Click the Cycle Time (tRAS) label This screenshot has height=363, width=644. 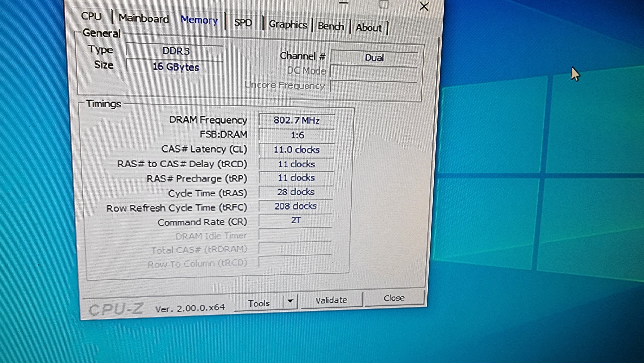click(x=208, y=193)
